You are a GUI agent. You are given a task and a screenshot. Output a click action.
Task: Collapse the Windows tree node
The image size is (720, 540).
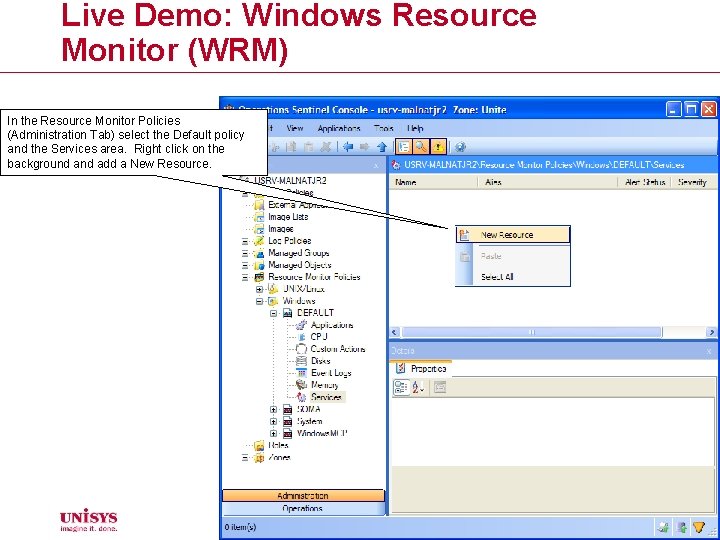tap(259, 301)
